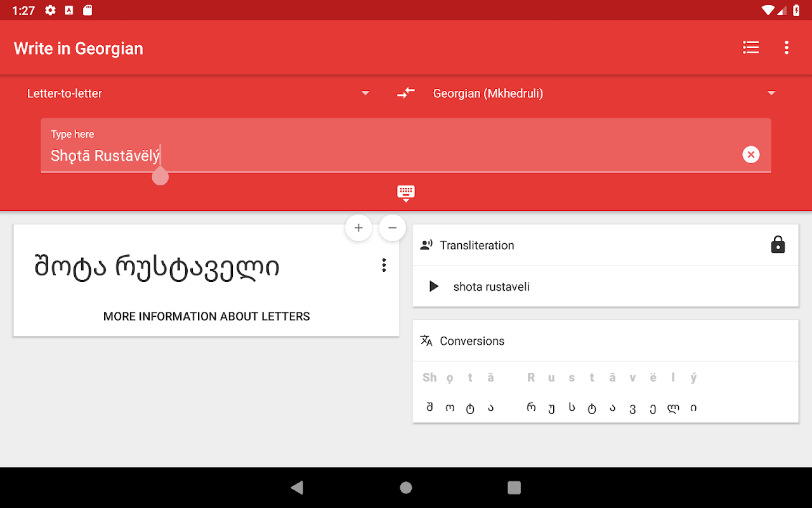Swap conversion direction arrows
The width and height of the screenshot is (812, 508).
point(406,93)
